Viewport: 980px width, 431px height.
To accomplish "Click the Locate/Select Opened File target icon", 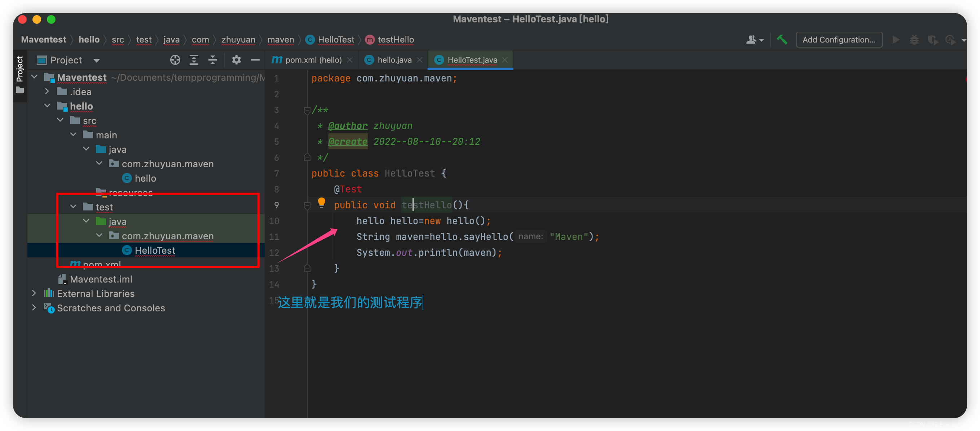I will tap(175, 60).
